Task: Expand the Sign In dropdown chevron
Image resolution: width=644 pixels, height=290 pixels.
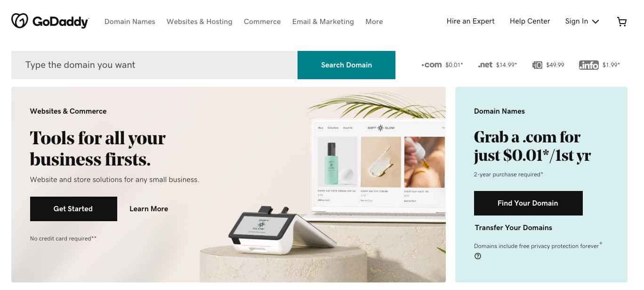Action: pos(596,22)
